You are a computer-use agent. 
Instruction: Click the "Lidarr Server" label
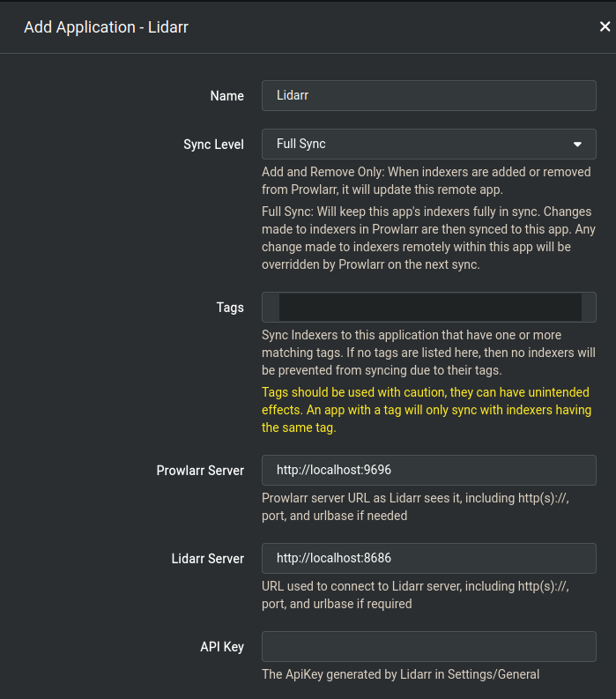(207, 559)
